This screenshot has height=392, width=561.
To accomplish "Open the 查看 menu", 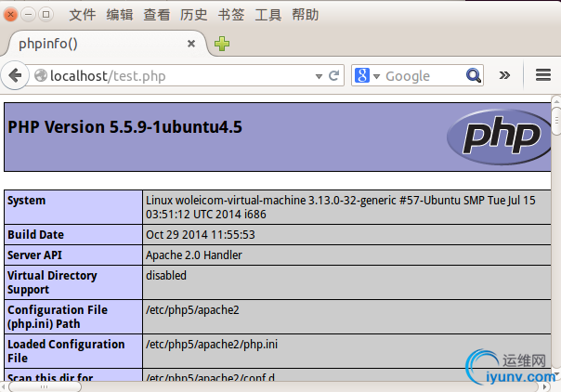I will click(x=157, y=15).
